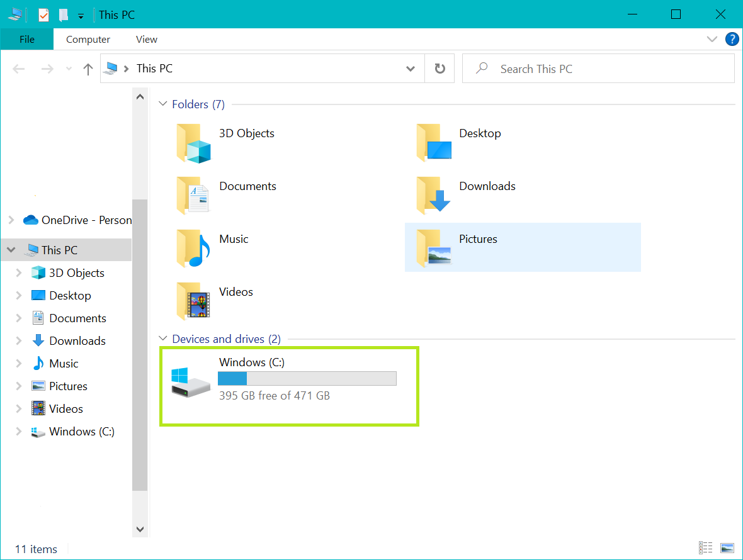Open the Downloads folder
This screenshot has height=560, width=743.
tap(487, 186)
